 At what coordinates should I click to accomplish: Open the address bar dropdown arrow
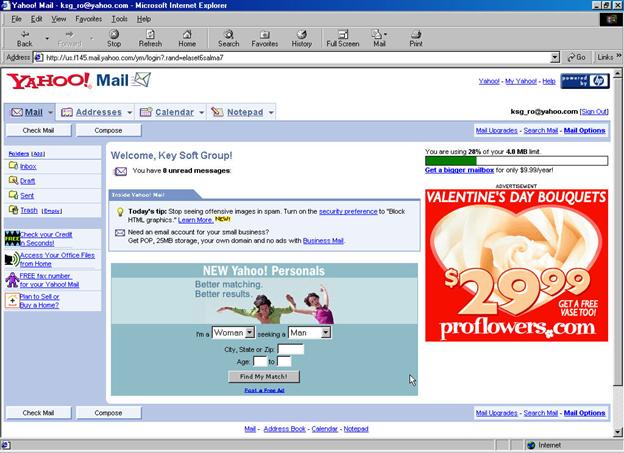[x=555, y=58]
